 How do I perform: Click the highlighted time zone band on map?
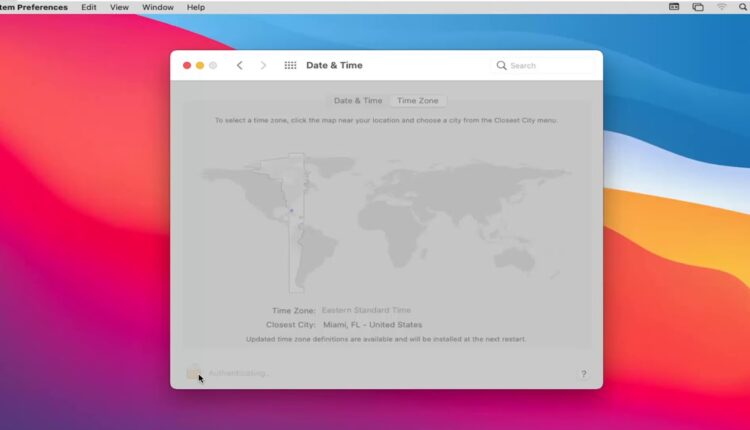point(297,223)
